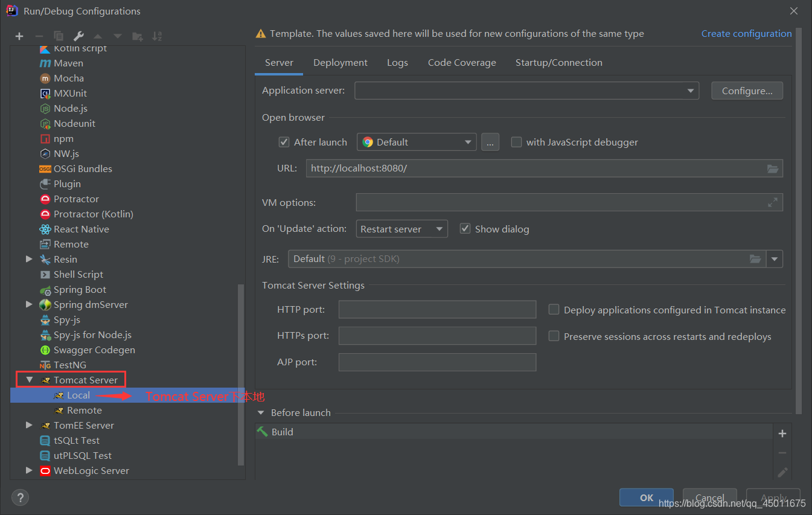The width and height of the screenshot is (812, 515).
Task: Toggle the Show dialog checkbox
Action: coord(465,229)
